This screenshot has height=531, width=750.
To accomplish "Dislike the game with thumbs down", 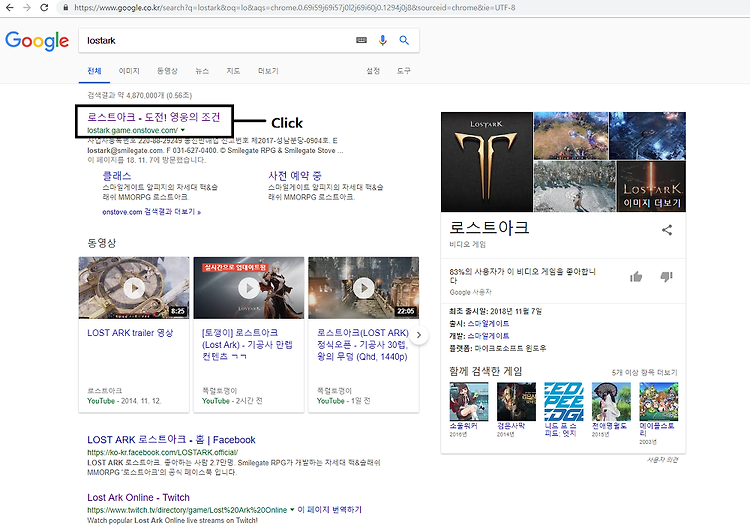I will pos(666,277).
